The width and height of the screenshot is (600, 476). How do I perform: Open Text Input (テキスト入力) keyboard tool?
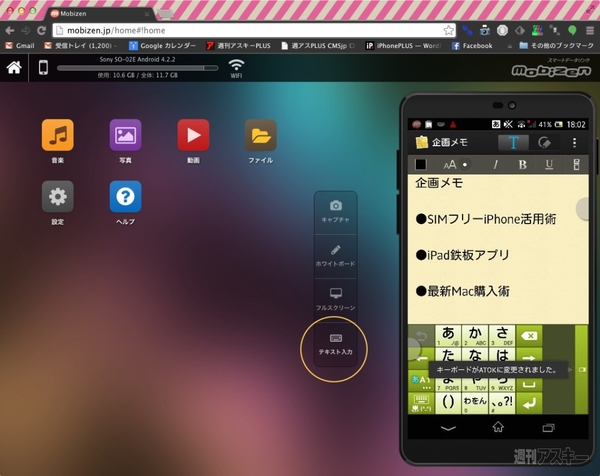336,344
